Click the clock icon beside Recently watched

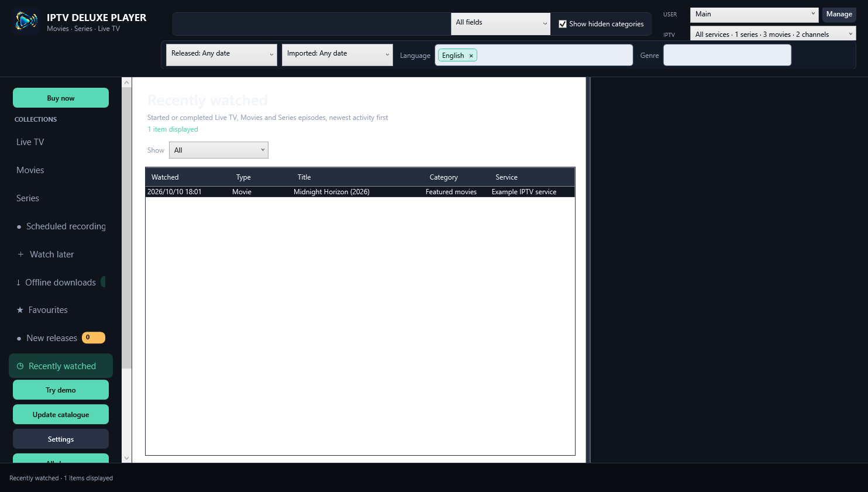[x=20, y=366]
